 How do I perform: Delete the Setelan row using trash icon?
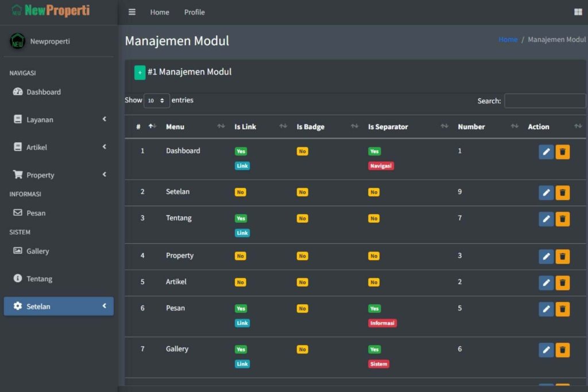pyautogui.click(x=563, y=193)
